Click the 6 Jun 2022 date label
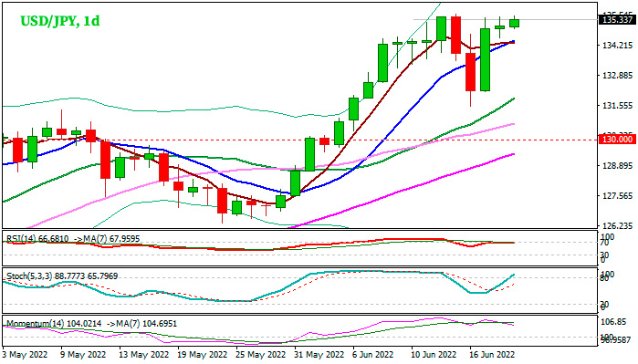This screenshot has width=638, height=364. (x=373, y=355)
